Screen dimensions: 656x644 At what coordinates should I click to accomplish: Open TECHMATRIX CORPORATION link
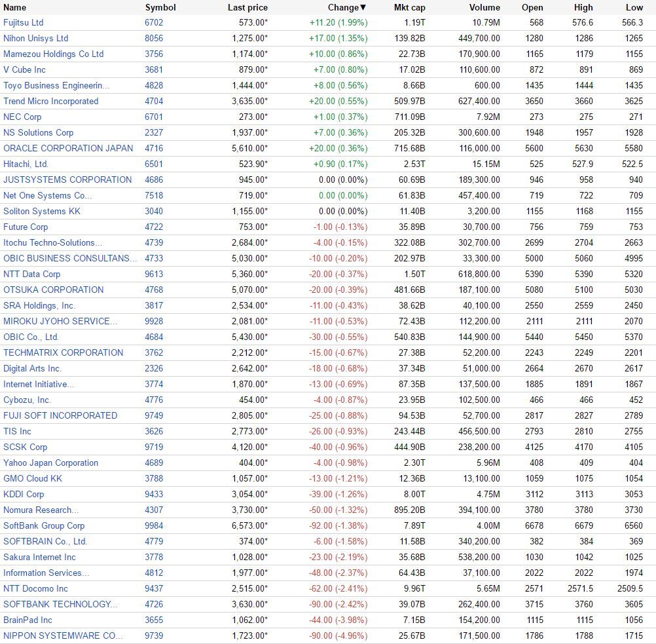(x=63, y=352)
